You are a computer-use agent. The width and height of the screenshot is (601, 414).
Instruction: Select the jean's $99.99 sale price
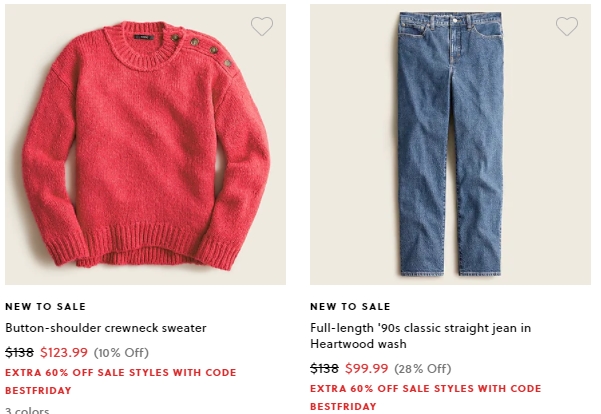point(367,368)
